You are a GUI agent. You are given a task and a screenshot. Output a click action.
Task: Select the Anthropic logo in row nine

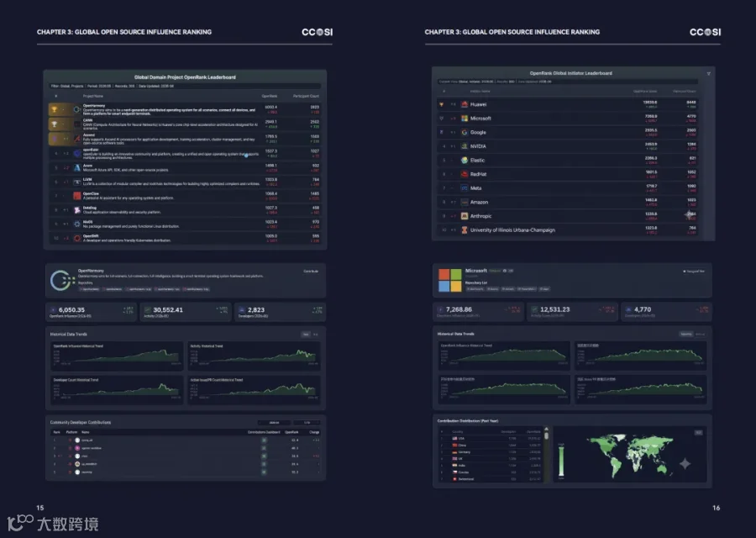(x=465, y=216)
